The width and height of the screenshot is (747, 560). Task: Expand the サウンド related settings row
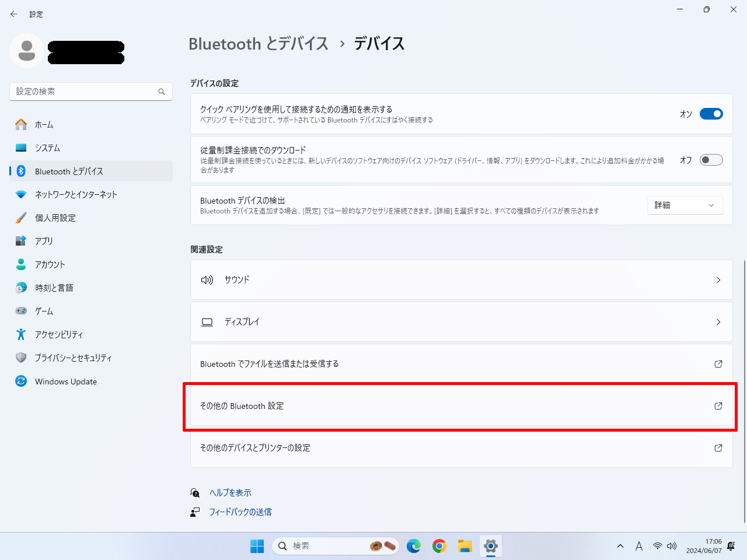point(462,280)
